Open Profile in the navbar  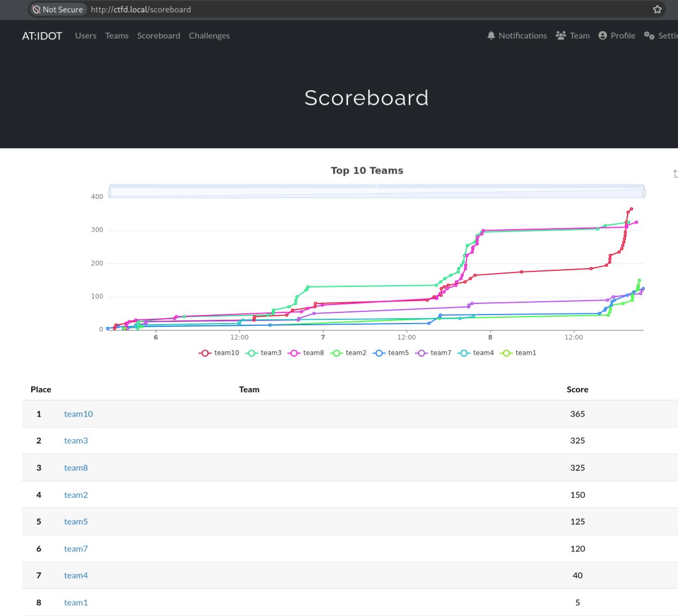click(x=617, y=35)
